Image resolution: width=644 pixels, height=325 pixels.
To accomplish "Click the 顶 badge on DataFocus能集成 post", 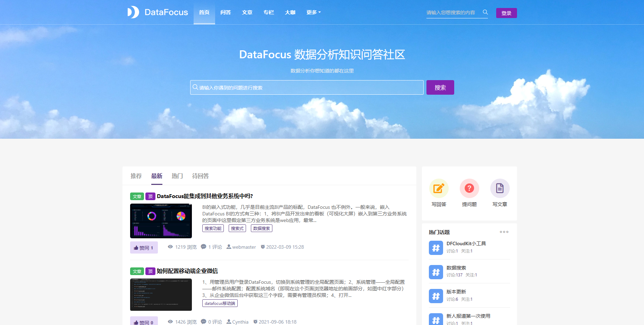I will pos(150,196).
